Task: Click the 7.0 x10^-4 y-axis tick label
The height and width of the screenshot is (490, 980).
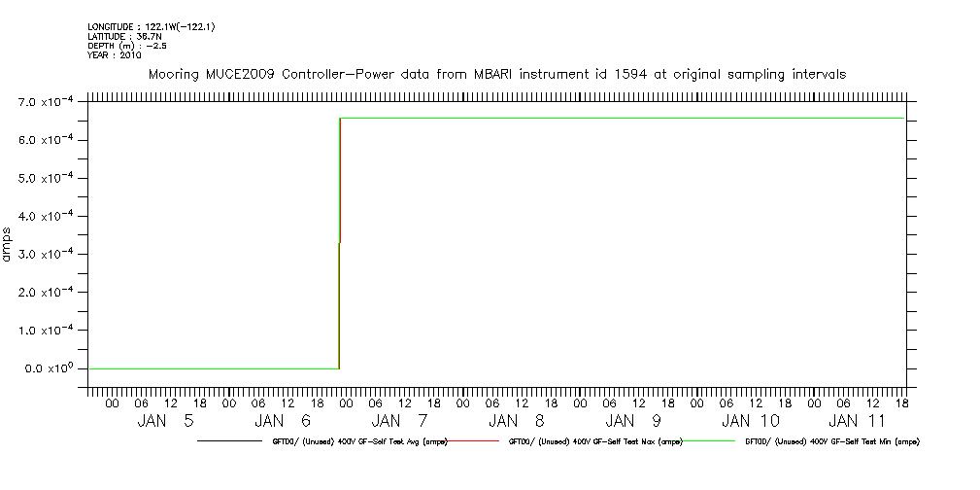Action: pos(43,102)
